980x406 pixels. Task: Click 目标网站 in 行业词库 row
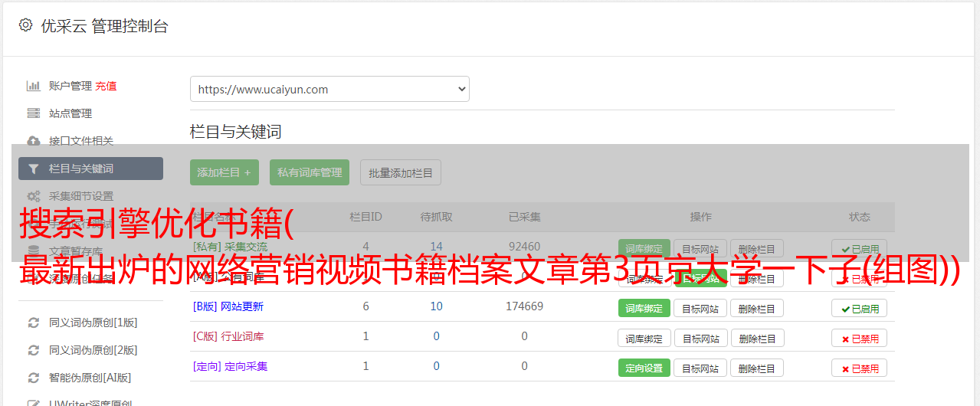click(x=700, y=338)
